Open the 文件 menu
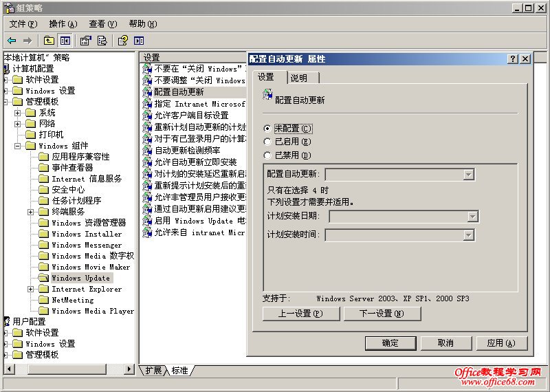The width and height of the screenshot is (550, 392). coord(23,24)
